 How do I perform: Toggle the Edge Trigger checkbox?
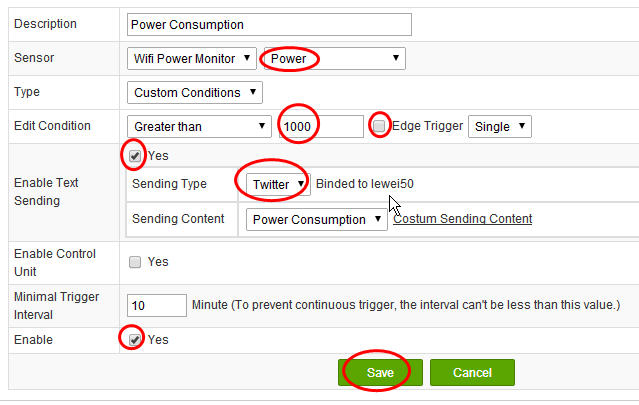pyautogui.click(x=379, y=126)
